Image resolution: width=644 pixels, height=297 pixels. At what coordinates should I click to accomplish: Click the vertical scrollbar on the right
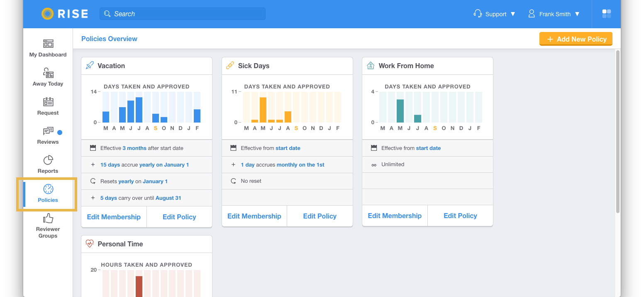pyautogui.click(x=617, y=132)
